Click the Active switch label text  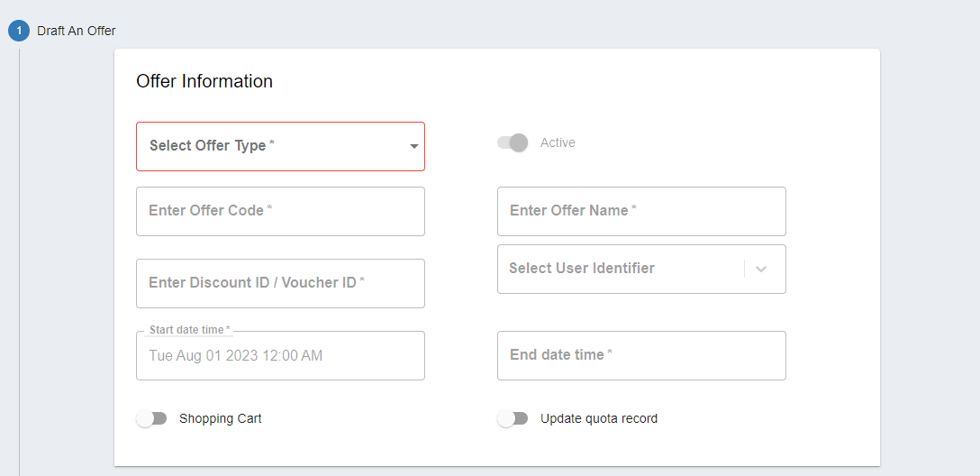pos(558,142)
